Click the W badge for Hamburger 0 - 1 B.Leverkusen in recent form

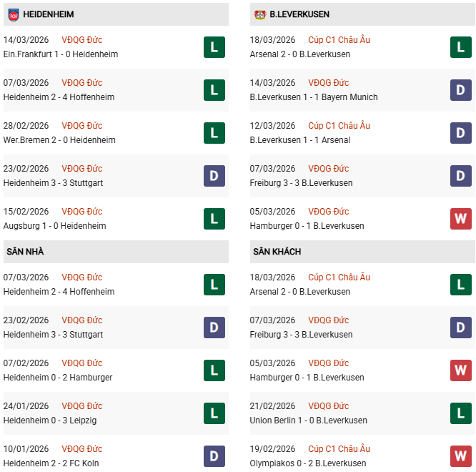(x=461, y=219)
